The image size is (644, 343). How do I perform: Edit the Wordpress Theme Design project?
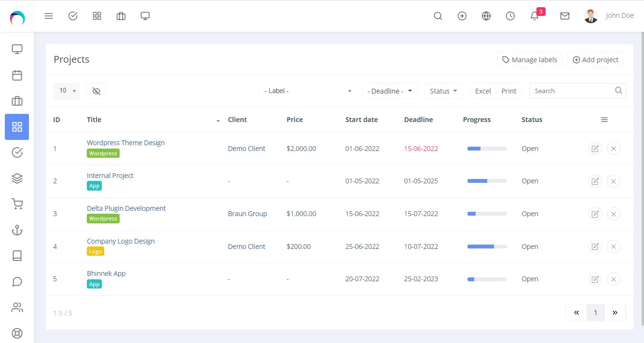click(595, 149)
